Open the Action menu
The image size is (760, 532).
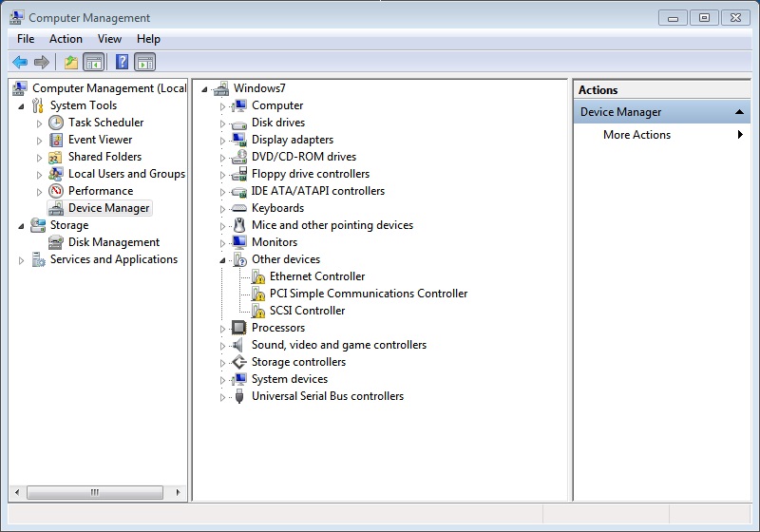click(66, 39)
